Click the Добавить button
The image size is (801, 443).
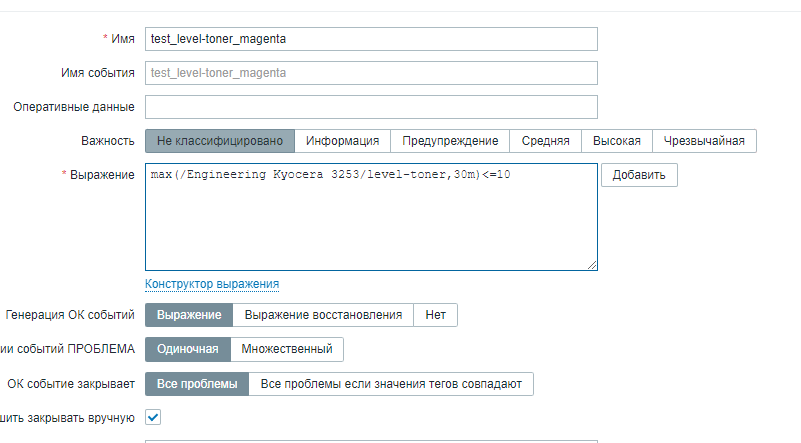pos(639,175)
